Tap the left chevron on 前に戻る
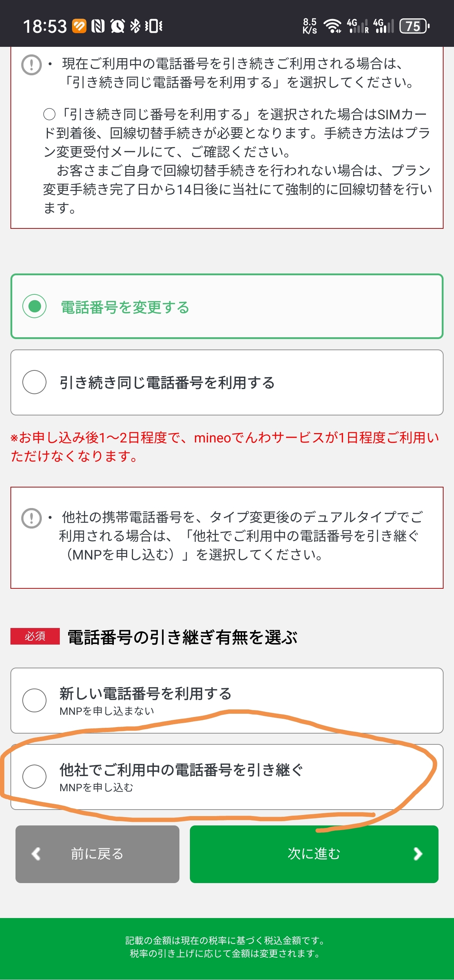 36,854
